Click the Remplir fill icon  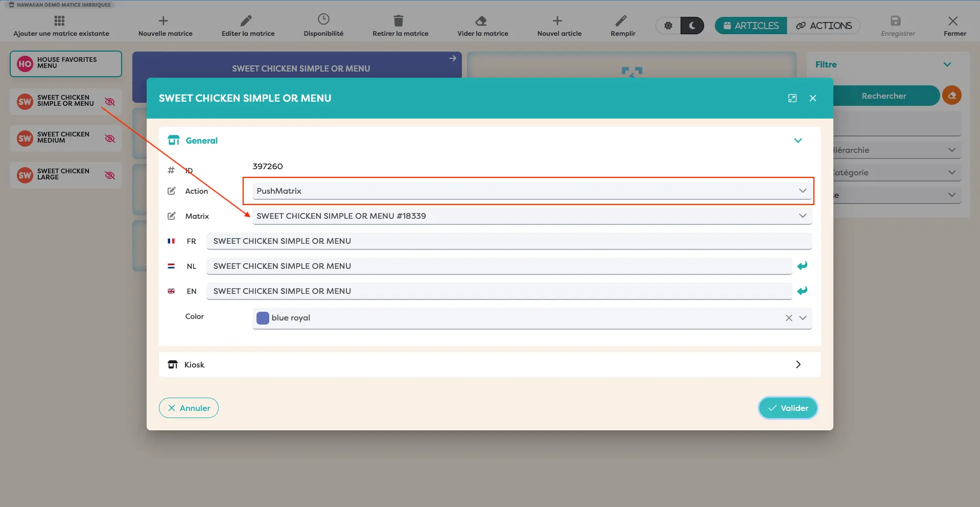621,21
